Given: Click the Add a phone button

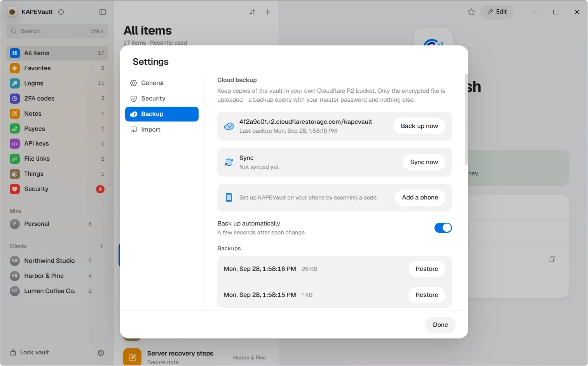Looking at the screenshot, I should [x=420, y=198].
